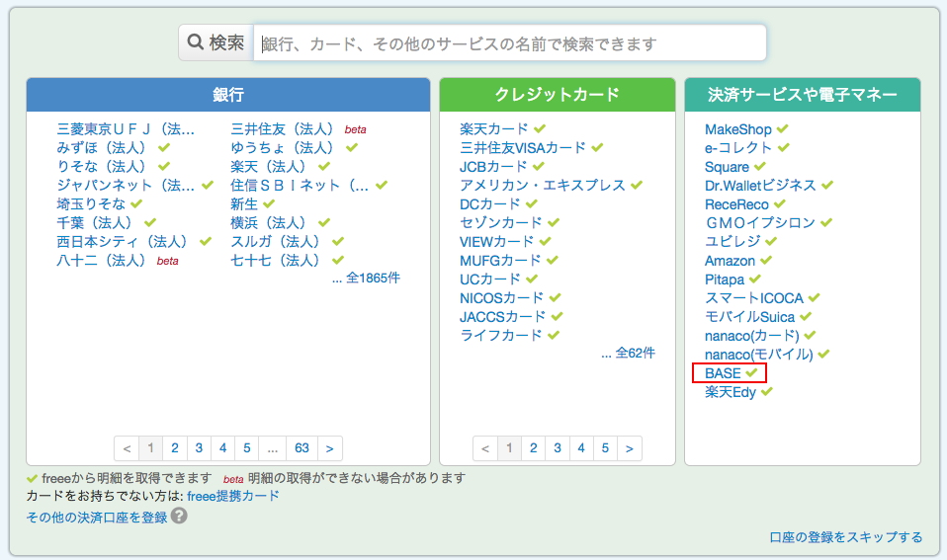Choose ライフカード
This screenshot has width=947, height=560.
(x=501, y=336)
